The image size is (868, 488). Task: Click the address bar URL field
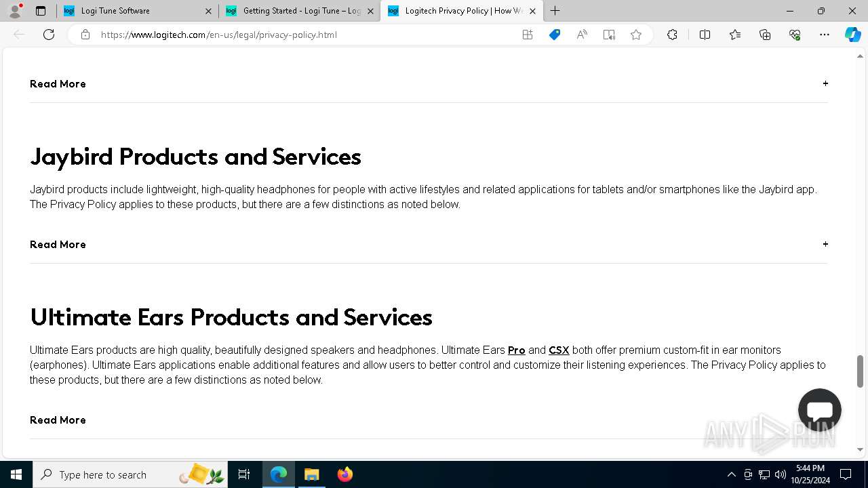coord(305,35)
